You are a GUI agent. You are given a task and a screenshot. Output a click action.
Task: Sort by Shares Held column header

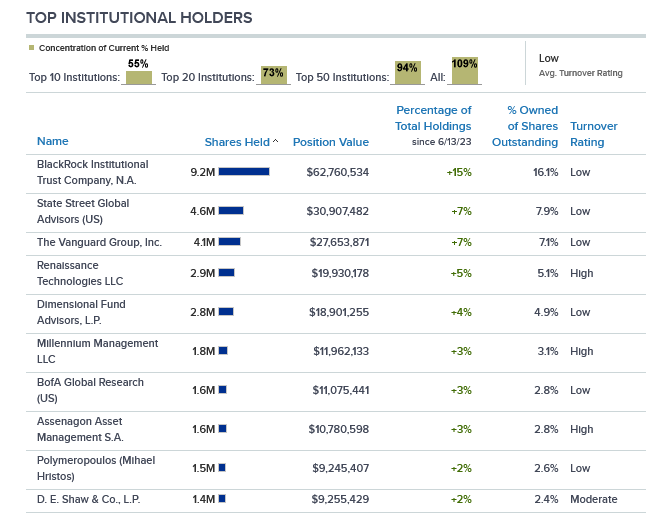[237, 142]
